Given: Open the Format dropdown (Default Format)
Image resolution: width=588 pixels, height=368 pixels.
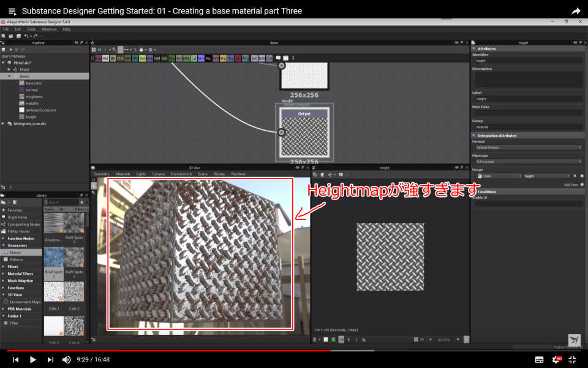Looking at the screenshot, I should [528, 148].
